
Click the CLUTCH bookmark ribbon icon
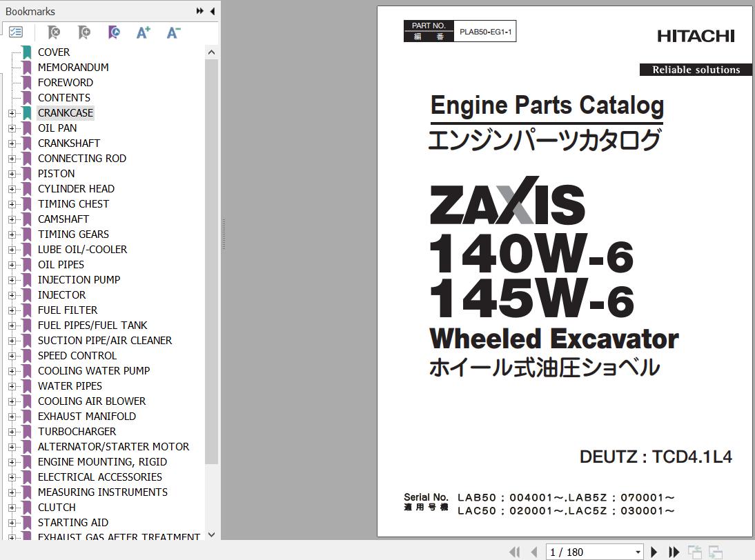[27, 508]
